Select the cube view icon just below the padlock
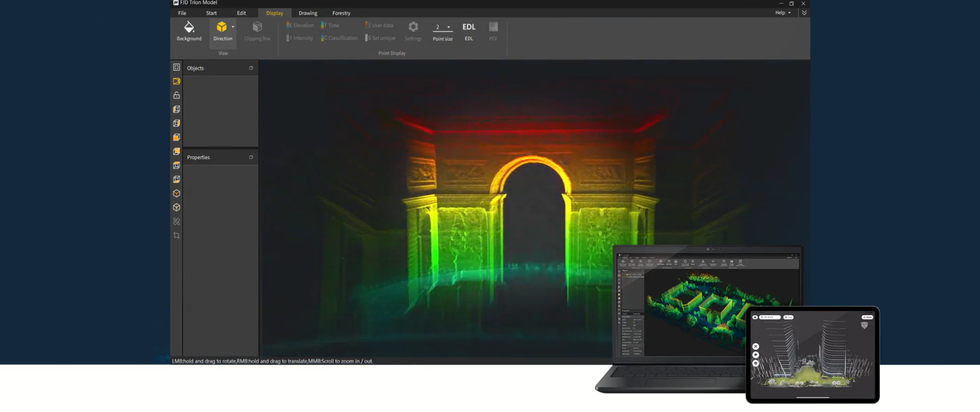Viewport: 980px width, 412px height. (x=177, y=109)
